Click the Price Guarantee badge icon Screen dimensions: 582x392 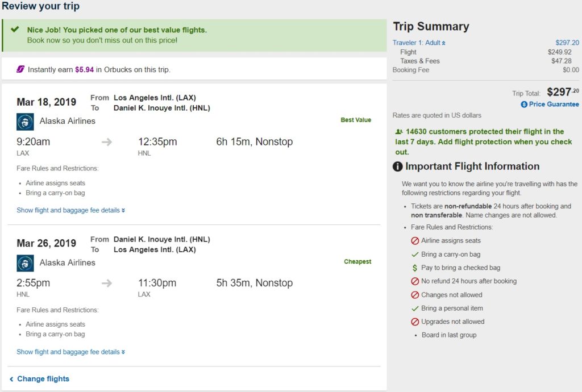pyautogui.click(x=524, y=105)
